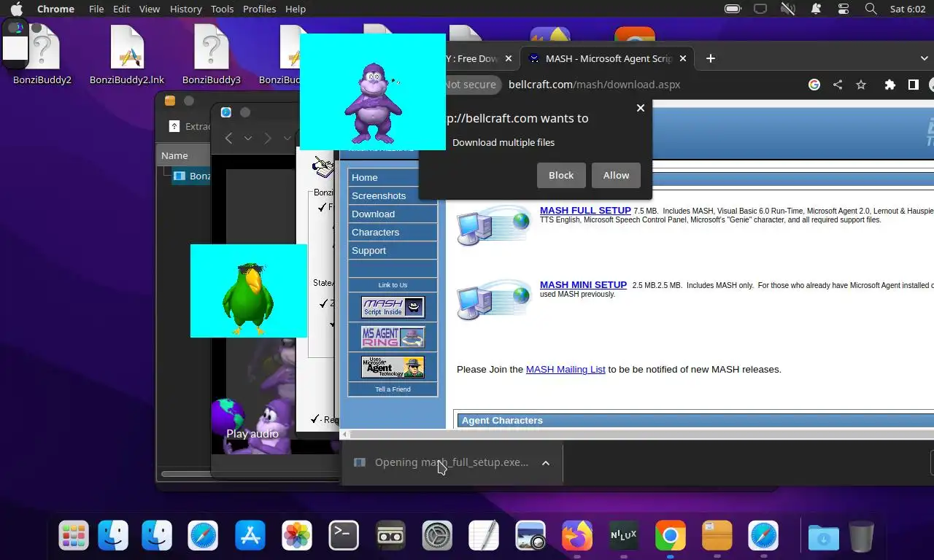Launch Firefox from the dock

point(577,537)
